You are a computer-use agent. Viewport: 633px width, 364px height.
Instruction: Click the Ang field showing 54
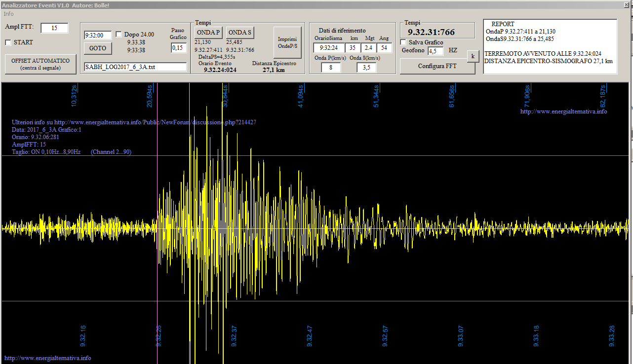384,48
